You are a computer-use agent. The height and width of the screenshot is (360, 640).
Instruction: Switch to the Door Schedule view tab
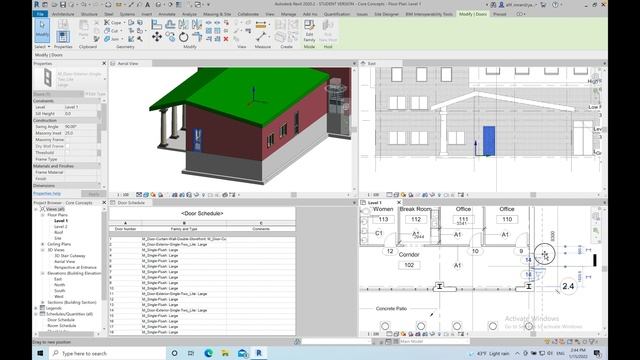(x=131, y=202)
